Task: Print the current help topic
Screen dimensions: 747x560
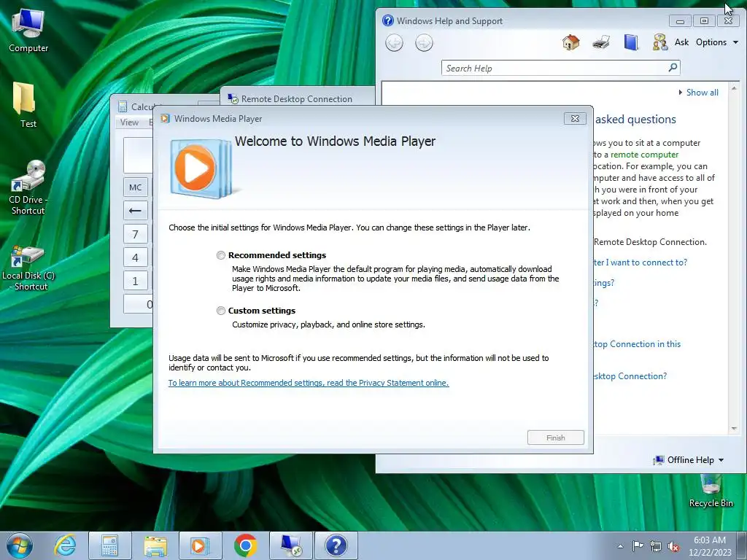Action: click(601, 42)
